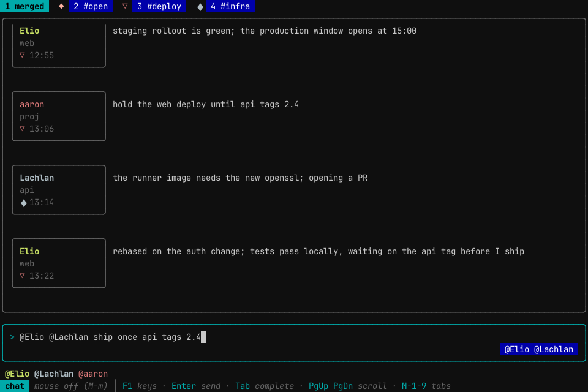
Task: Choose @Elio in the blue completion popup
Action: (x=517, y=349)
